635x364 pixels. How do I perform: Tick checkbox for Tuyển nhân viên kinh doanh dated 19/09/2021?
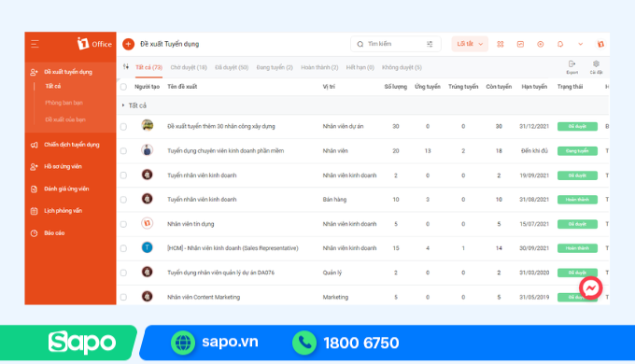[123, 175]
